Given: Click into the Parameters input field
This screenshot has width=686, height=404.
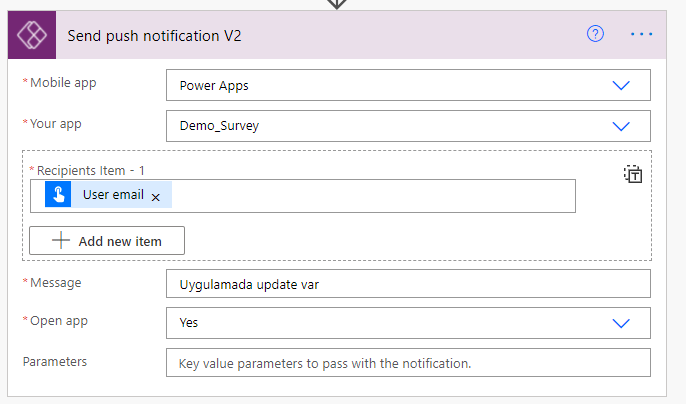Looking at the screenshot, I should pyautogui.click(x=408, y=363).
